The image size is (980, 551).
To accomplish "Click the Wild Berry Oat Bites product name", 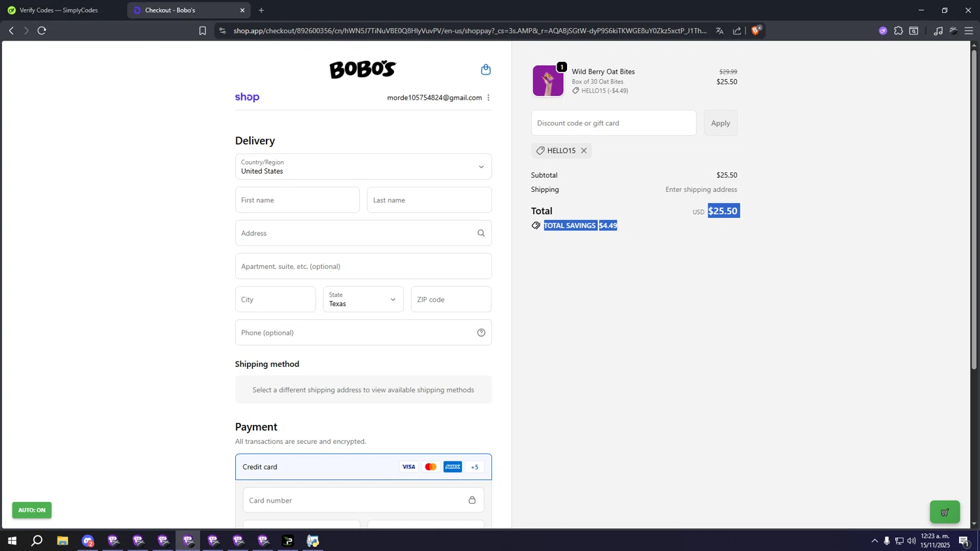I will point(603,72).
